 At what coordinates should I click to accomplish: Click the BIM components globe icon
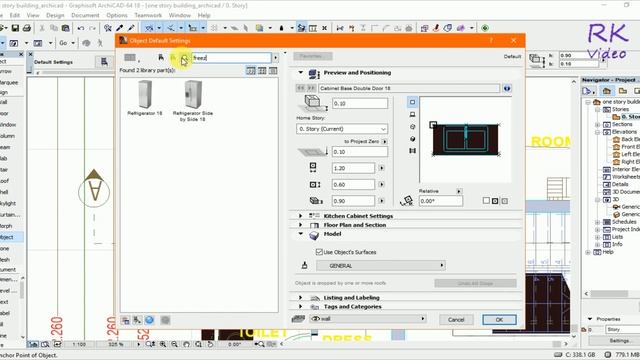click(149, 320)
